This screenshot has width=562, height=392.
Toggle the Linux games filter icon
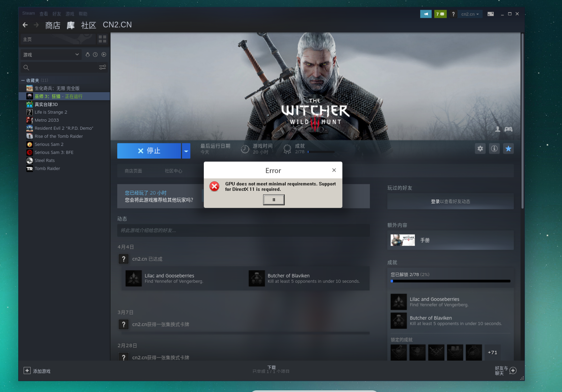coord(88,55)
